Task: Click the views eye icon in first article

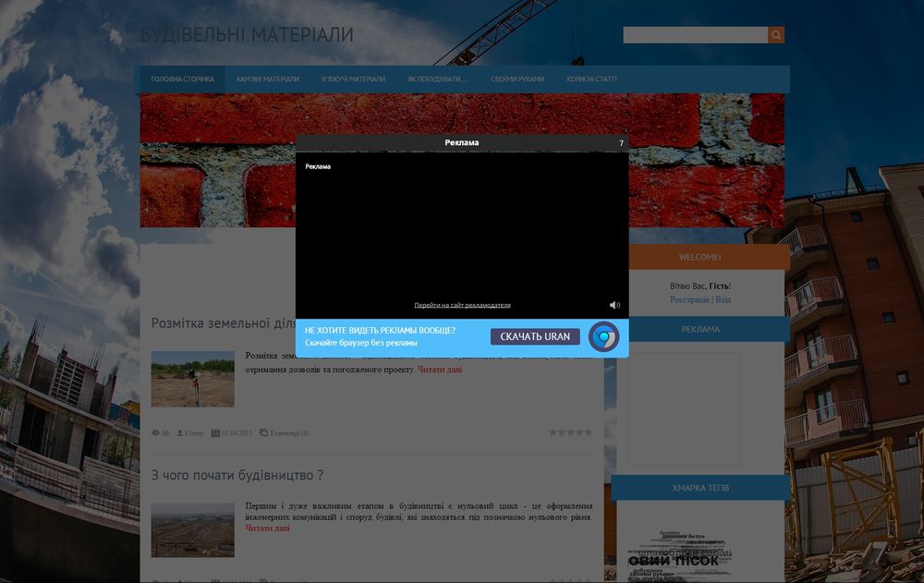Action: 155,432
